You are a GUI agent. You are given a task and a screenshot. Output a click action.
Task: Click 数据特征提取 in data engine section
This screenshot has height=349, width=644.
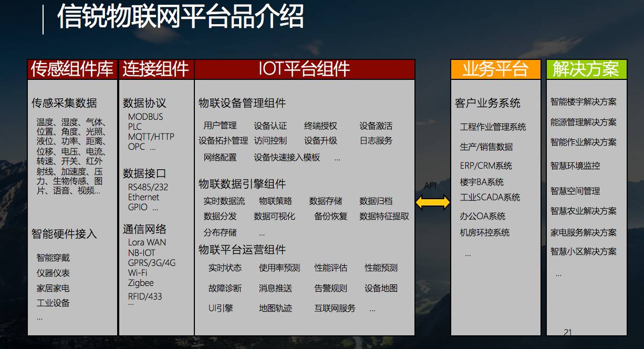pyautogui.click(x=384, y=216)
